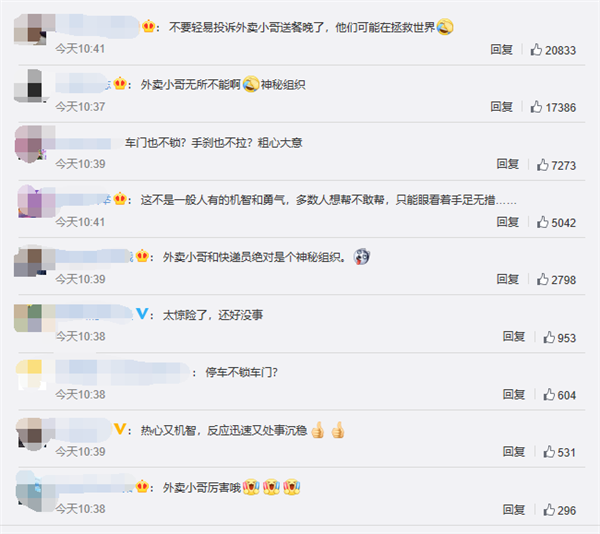
Task: Like the comment with 7273 likes
Action: 542,165
